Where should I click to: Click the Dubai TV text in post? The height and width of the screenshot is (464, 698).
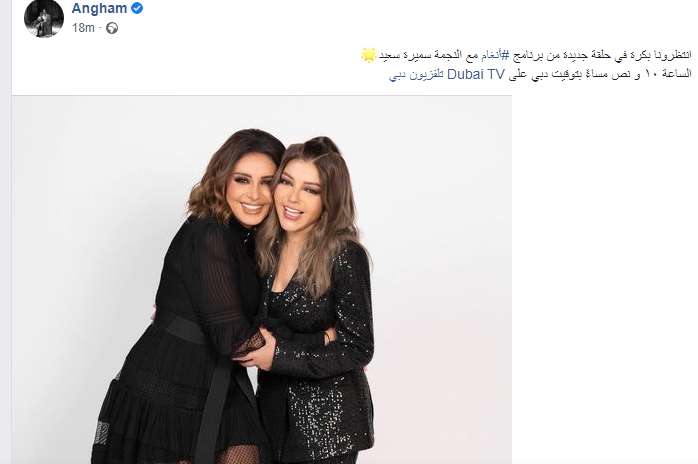coord(475,75)
